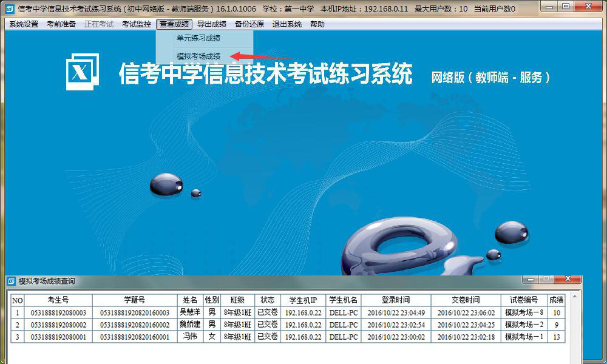Expand the 导出成绩 menu
This screenshot has height=364, width=607.
[212, 24]
